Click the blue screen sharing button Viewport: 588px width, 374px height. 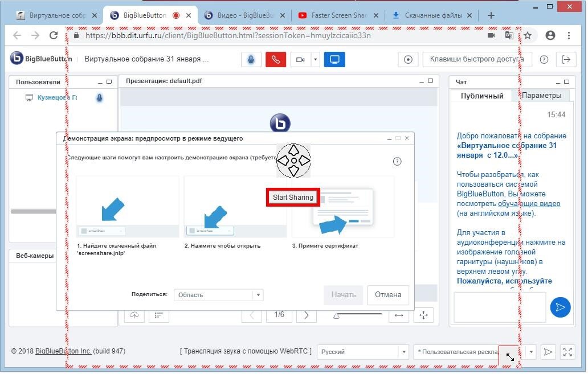click(334, 60)
